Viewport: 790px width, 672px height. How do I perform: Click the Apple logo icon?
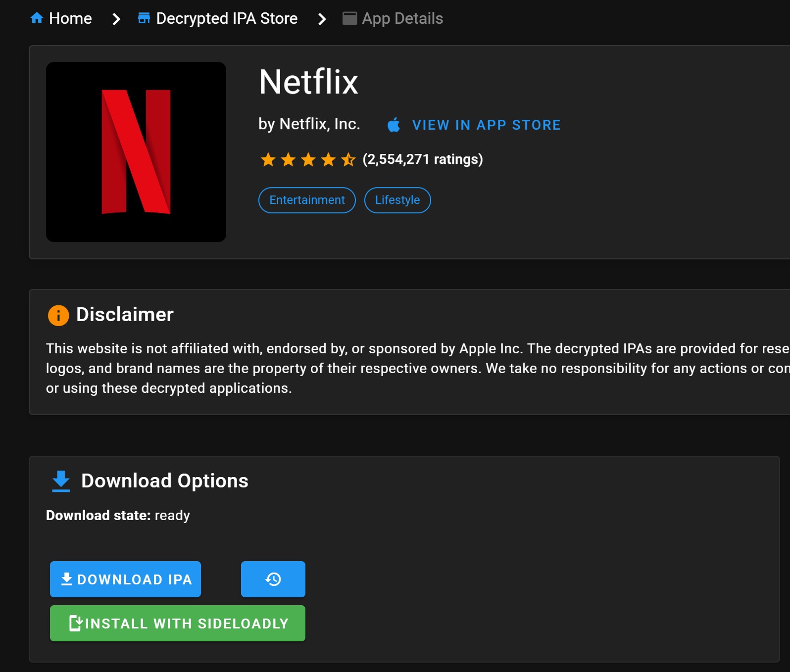pyautogui.click(x=394, y=125)
